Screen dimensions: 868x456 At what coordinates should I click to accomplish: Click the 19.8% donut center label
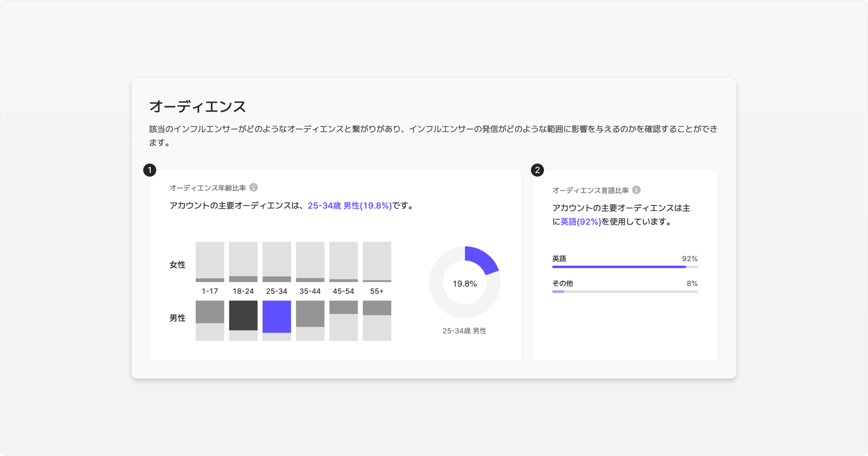465,284
